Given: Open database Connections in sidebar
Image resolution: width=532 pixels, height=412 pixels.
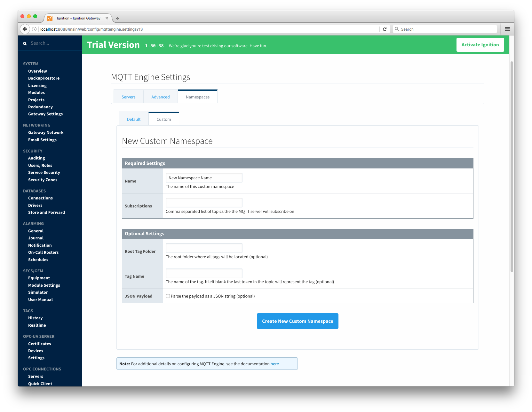Looking at the screenshot, I should (x=40, y=198).
